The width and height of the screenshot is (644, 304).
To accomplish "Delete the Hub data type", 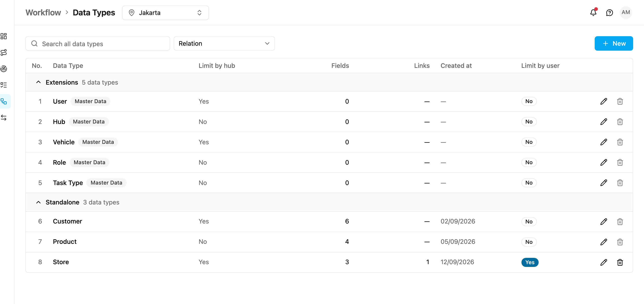I will tap(620, 122).
